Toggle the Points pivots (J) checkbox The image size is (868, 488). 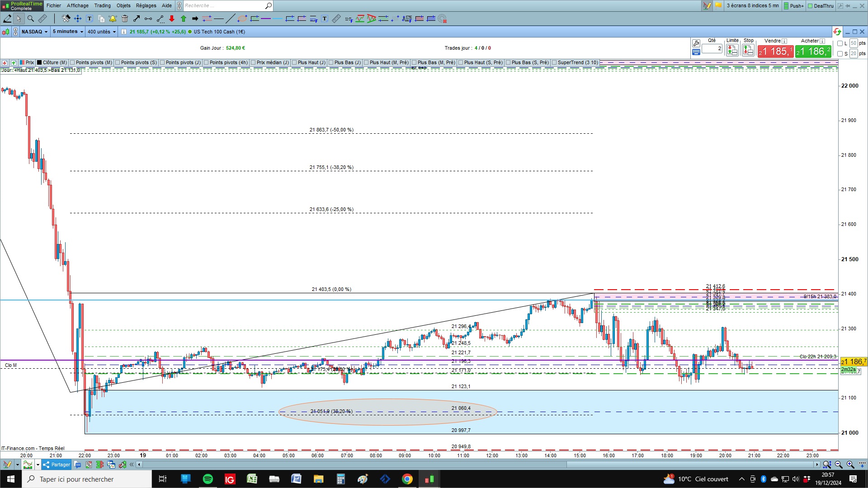click(x=162, y=62)
